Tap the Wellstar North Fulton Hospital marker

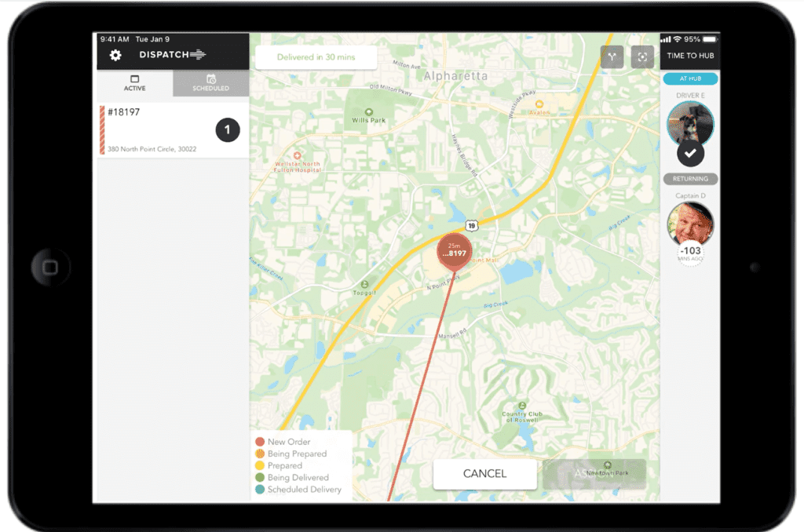coord(296,155)
